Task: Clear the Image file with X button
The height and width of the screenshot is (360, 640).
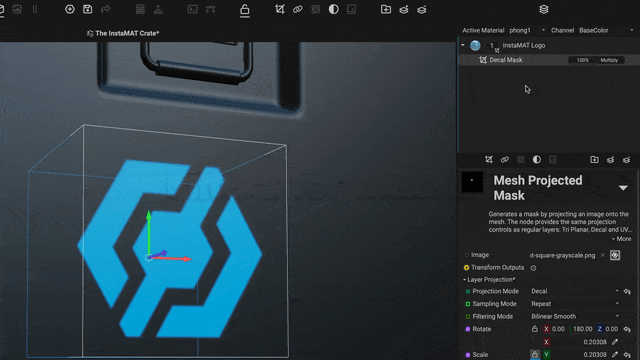Action: (602, 255)
